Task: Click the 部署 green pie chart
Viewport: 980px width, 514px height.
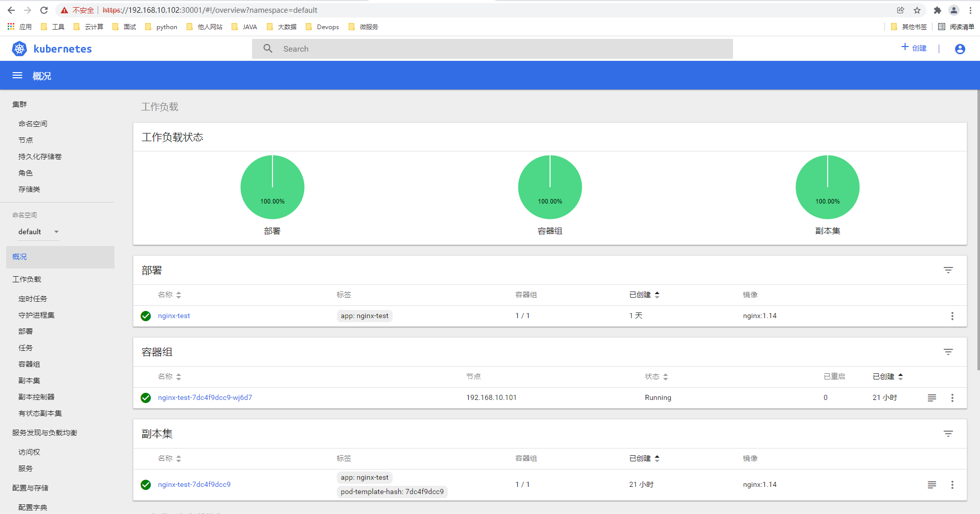Action: 272,187
